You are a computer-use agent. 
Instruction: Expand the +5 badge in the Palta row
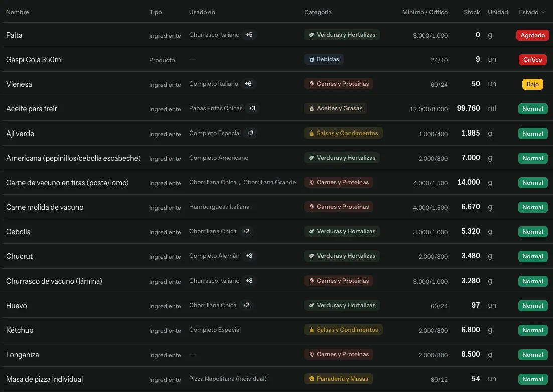249,35
